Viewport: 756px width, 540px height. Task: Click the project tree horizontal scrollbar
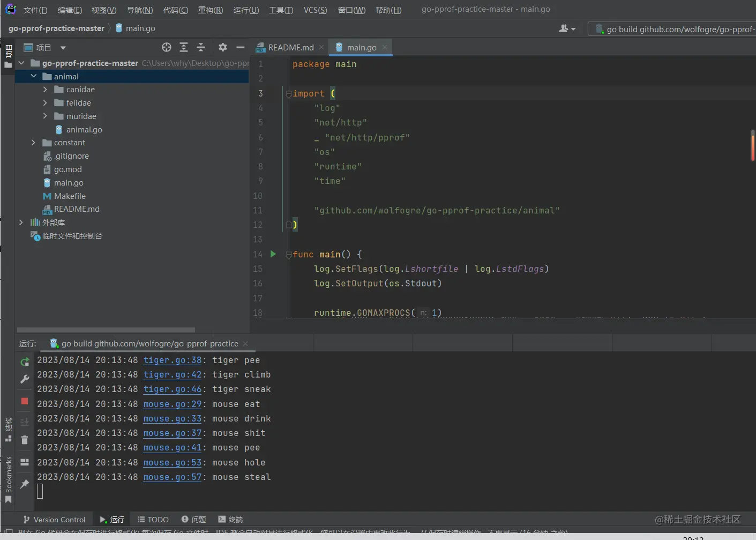[x=106, y=330]
